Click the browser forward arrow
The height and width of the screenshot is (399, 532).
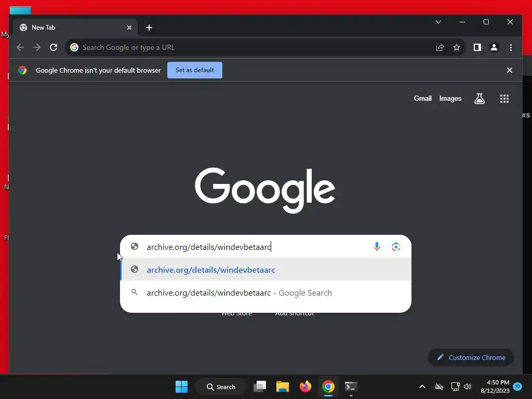pos(37,47)
